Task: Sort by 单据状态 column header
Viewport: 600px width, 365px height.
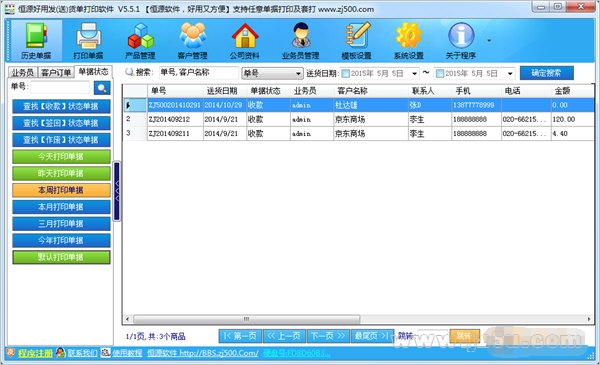Action: [x=268, y=91]
